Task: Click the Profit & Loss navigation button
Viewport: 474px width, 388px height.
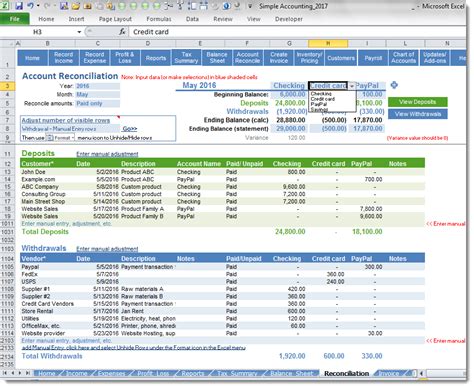Action: click(125, 58)
